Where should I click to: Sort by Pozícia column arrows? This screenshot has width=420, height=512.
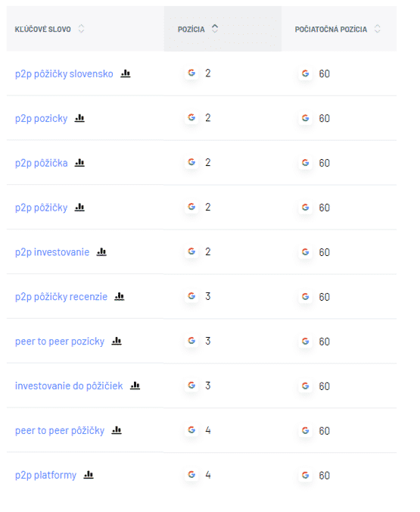coord(215,29)
